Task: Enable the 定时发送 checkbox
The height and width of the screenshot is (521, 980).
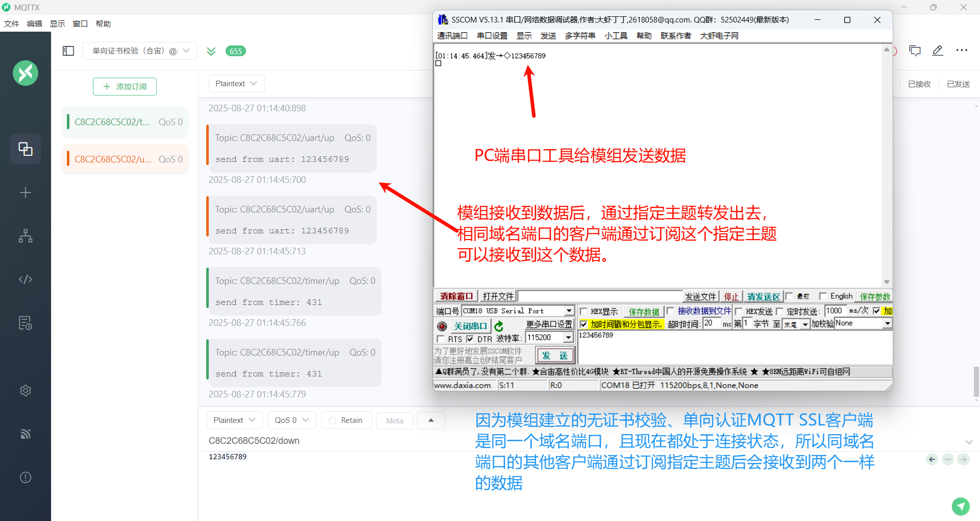Action: point(779,311)
